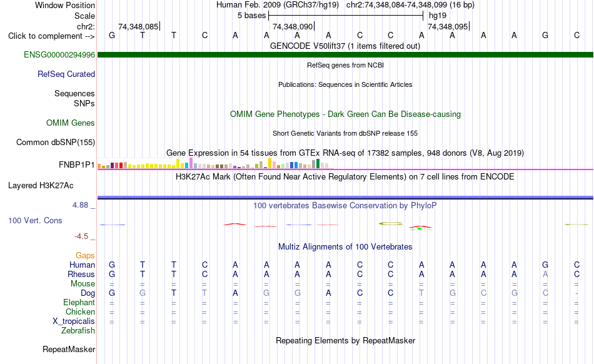
Task: Open 'Multiz Alignments of 100 Vertebrates' track title
Action: 345,247
